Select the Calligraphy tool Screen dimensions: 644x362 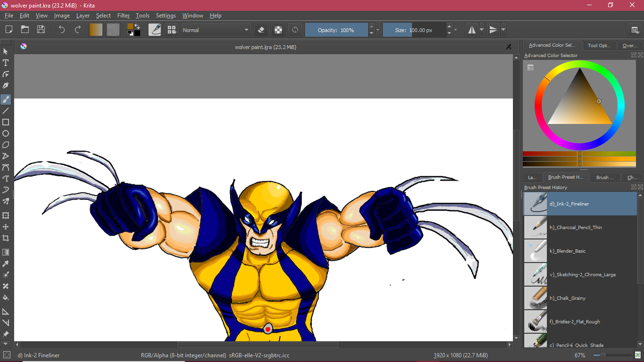point(6,85)
